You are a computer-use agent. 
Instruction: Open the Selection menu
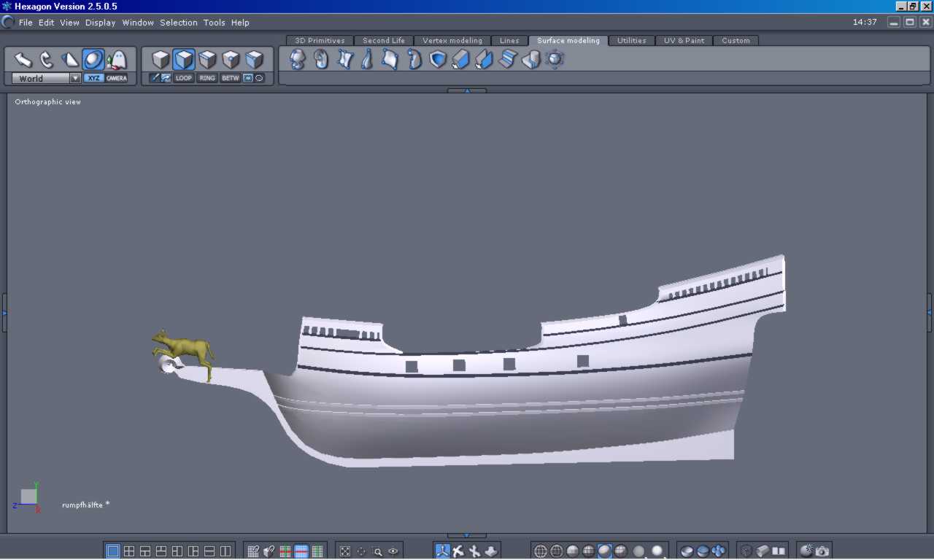point(179,23)
